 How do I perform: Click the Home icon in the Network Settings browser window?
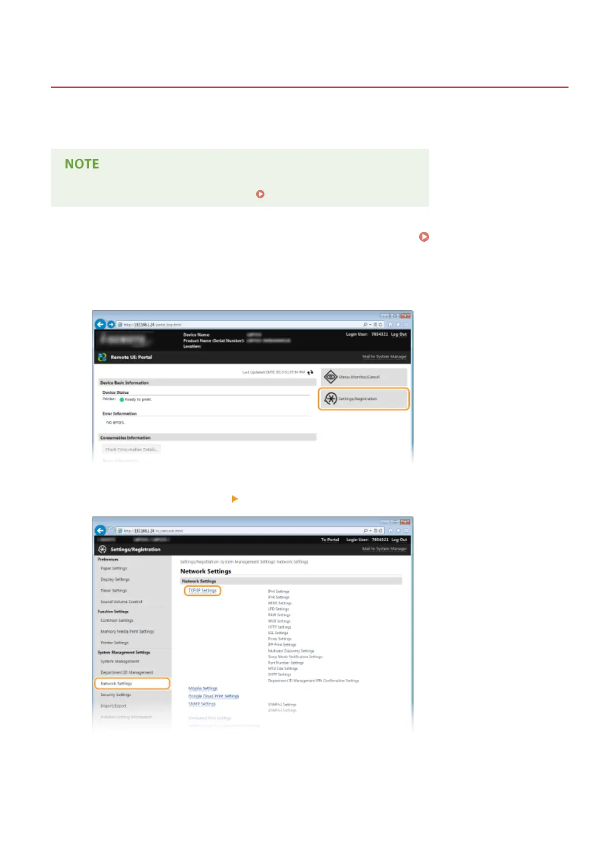click(391, 530)
